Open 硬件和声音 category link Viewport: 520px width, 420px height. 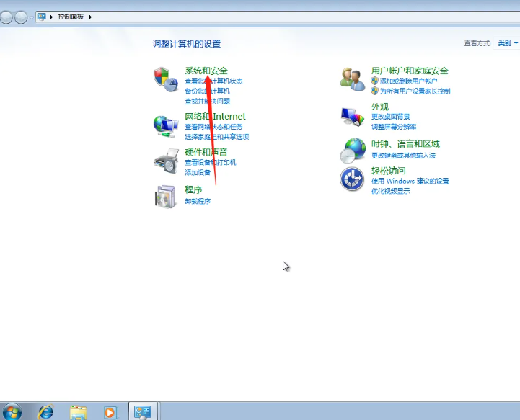point(206,152)
